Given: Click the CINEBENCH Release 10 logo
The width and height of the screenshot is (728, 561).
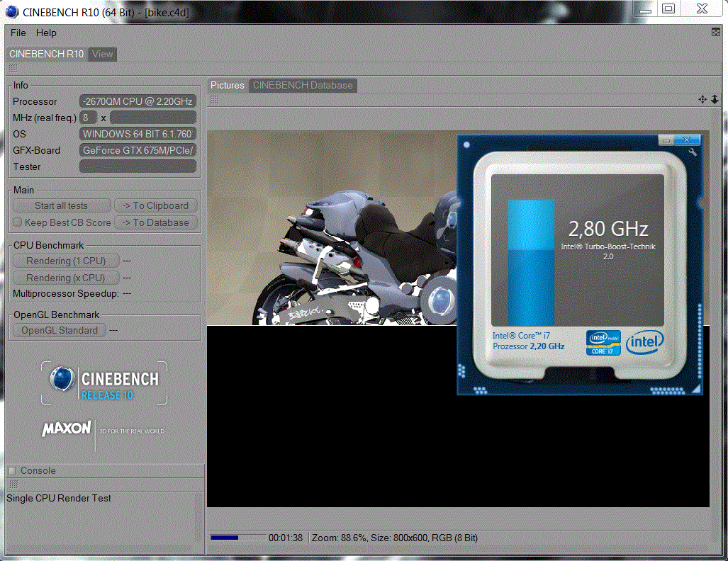Looking at the screenshot, I should (x=104, y=383).
